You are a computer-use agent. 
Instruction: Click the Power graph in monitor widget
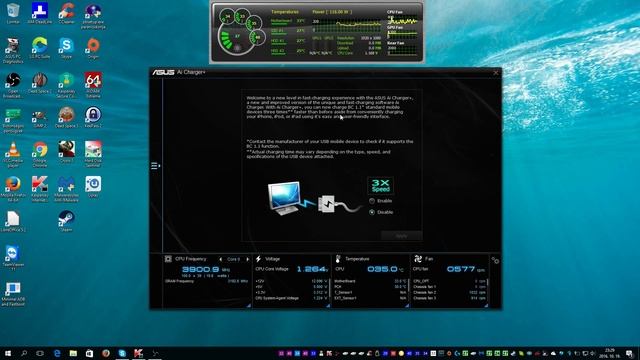tap(347, 24)
